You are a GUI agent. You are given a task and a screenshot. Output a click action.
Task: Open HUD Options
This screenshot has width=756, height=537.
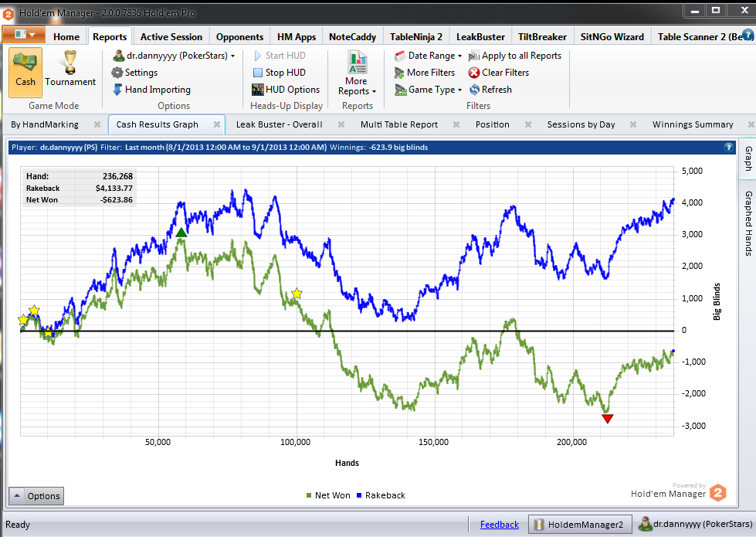(286, 90)
